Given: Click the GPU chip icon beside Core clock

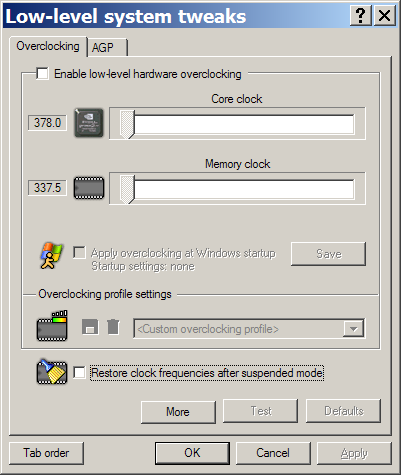Looking at the screenshot, I should pyautogui.click(x=89, y=123).
